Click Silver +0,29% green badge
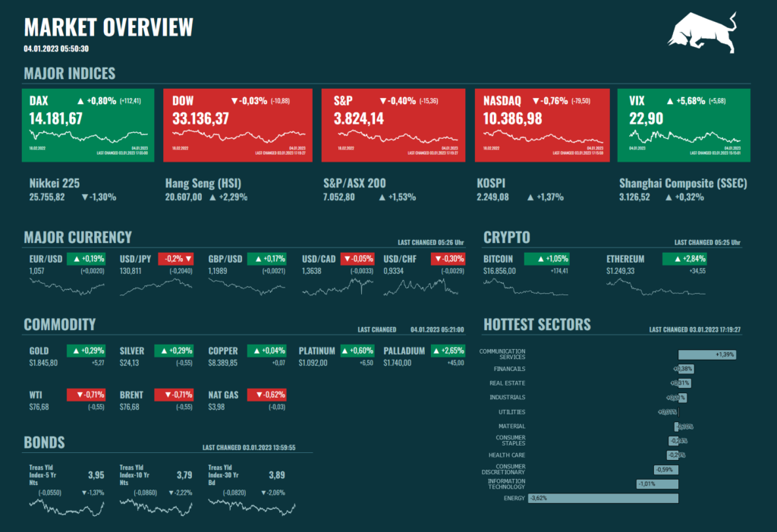Screen dimensions: 777x532 (x=174, y=351)
